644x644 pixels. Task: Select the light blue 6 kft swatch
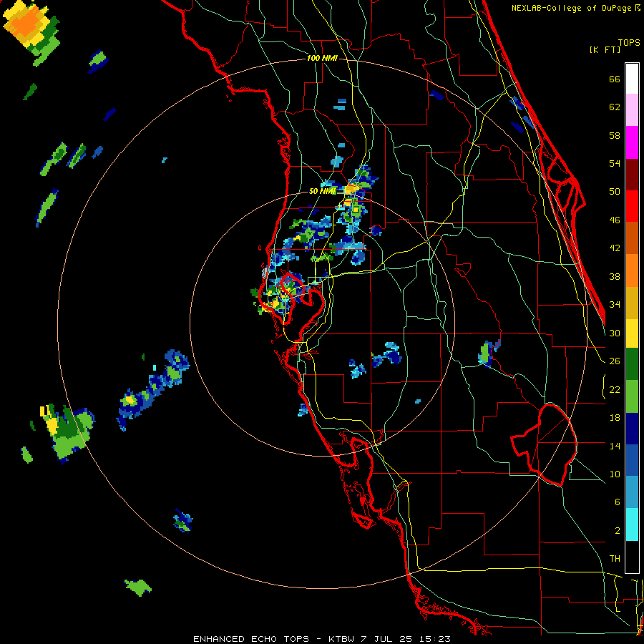(632, 492)
